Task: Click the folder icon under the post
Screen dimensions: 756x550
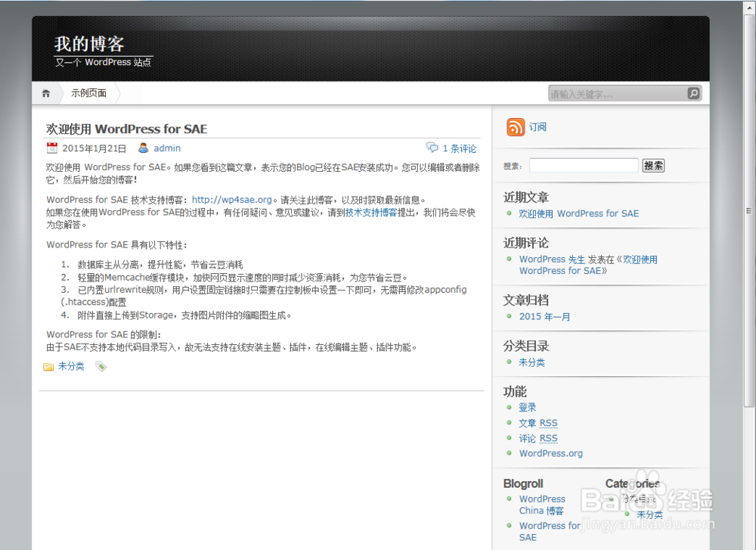Action: 48,367
